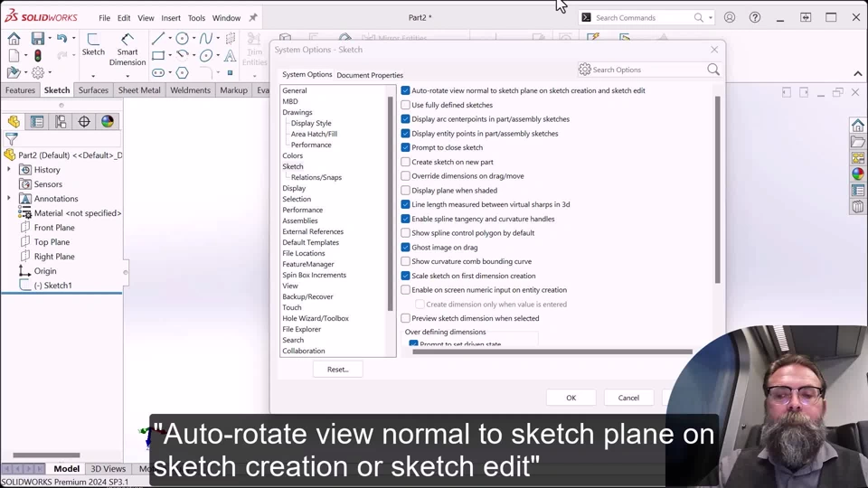Open SOLIDWORKS Resources in the task pane
Viewport: 868px width, 488px height.
[x=857, y=126]
